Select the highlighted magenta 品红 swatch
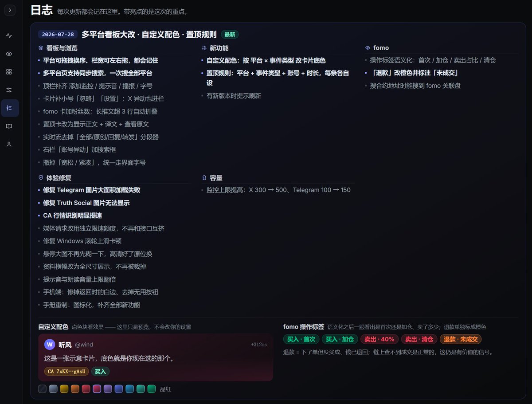This screenshot has width=532, height=404. point(97,389)
